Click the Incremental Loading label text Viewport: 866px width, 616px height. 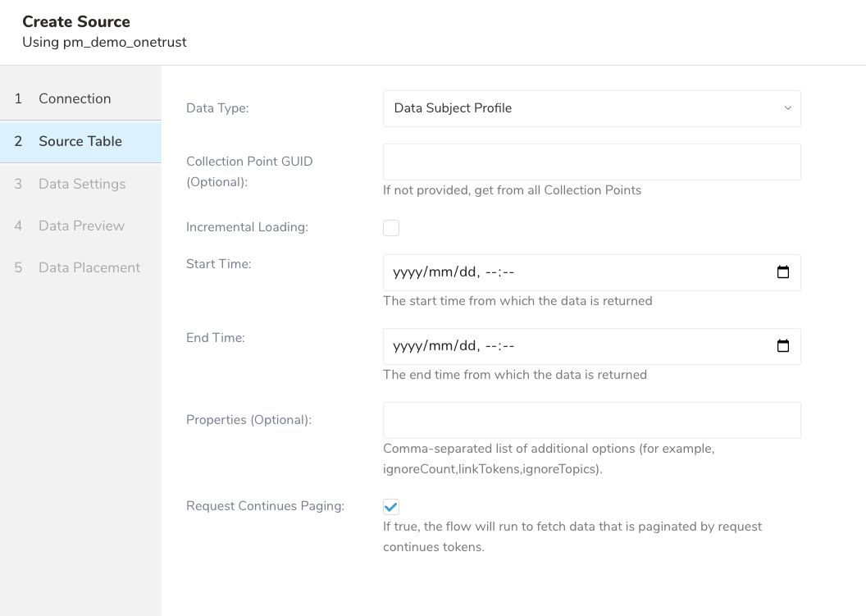[247, 227]
